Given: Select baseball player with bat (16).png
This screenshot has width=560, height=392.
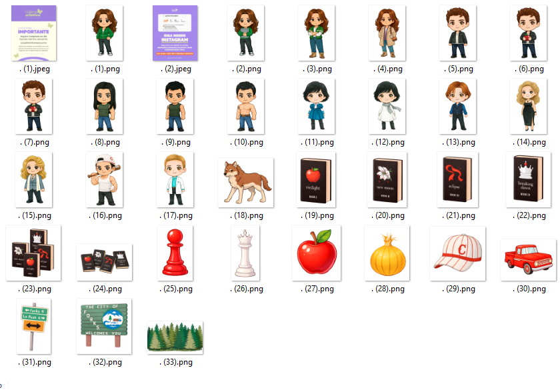Looking at the screenshot, I should coord(104,179).
